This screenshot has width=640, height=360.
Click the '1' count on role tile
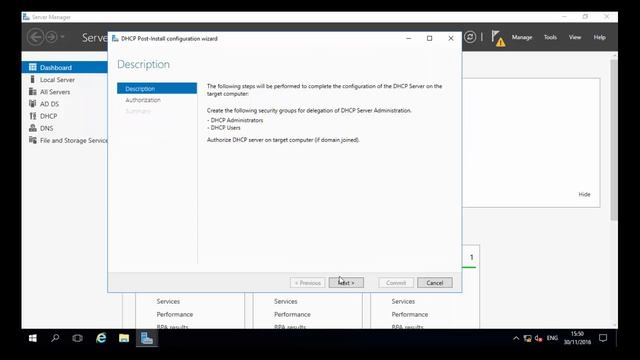coord(471,257)
